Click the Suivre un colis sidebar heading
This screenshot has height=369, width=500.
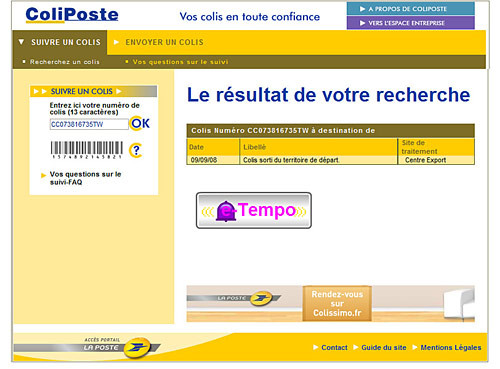pos(94,91)
